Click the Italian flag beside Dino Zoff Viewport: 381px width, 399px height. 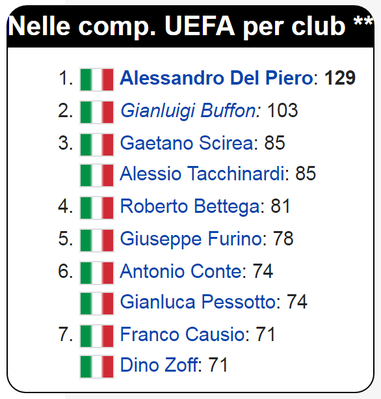point(97,367)
